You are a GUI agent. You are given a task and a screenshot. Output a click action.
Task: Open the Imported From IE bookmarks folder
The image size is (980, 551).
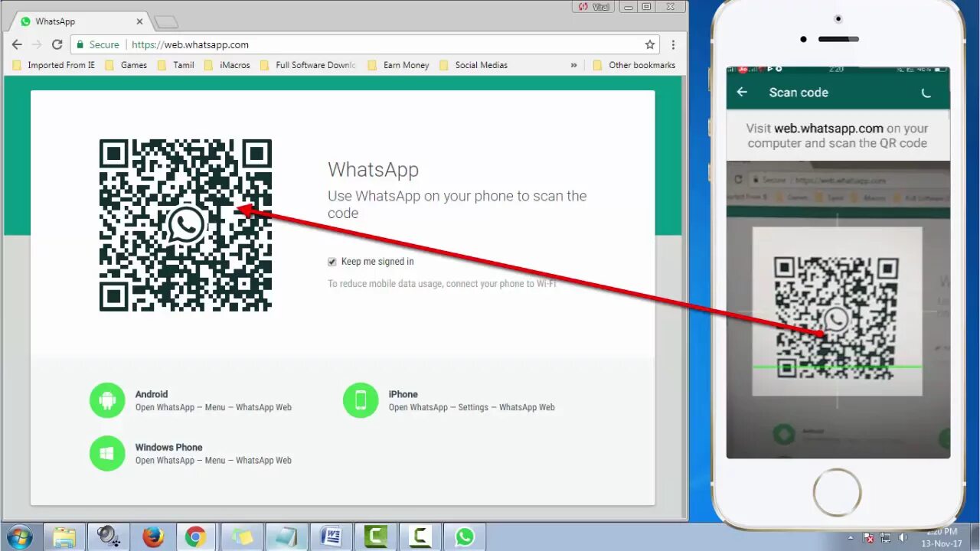tap(54, 65)
